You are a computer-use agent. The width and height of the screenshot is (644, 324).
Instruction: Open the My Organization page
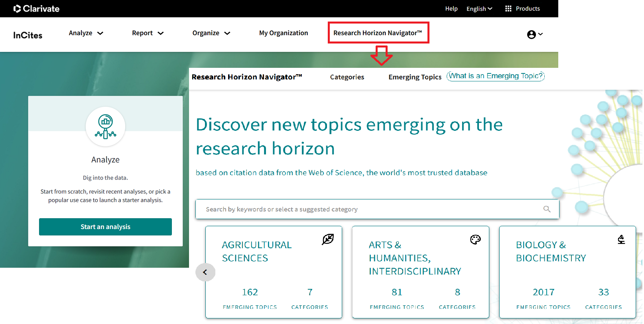[x=284, y=33]
